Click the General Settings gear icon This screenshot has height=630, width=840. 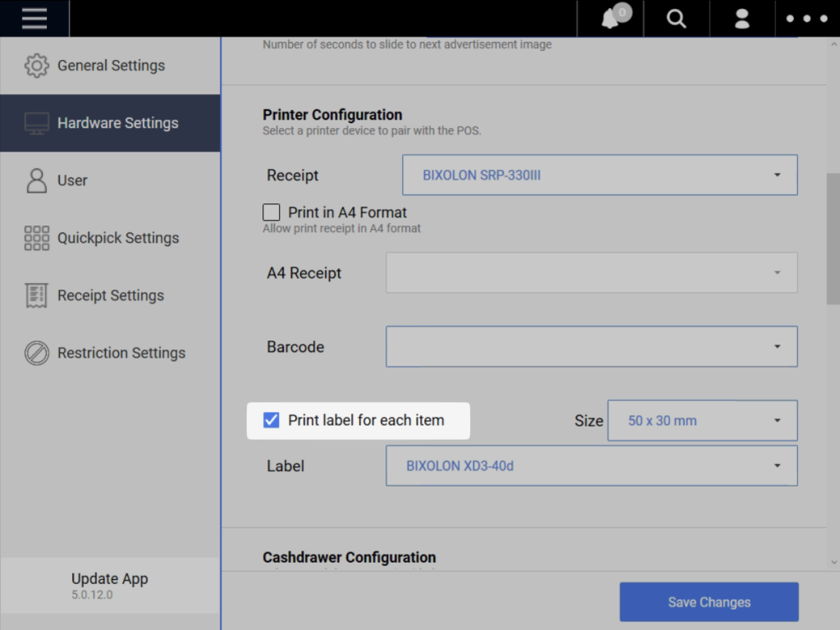(x=36, y=66)
